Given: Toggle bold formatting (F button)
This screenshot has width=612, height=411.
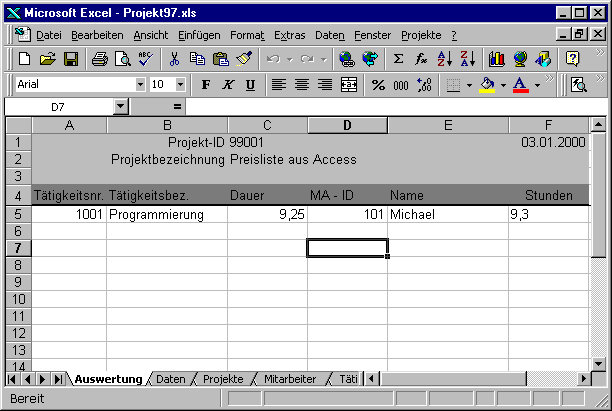Looking at the screenshot, I should [206, 85].
